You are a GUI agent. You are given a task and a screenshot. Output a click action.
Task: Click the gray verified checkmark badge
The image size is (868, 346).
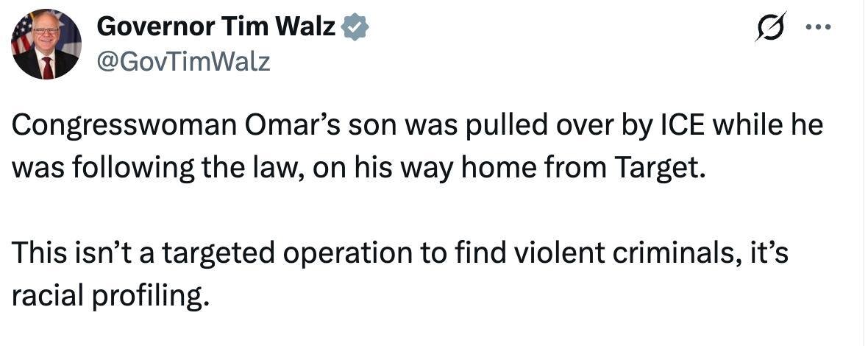tap(357, 27)
